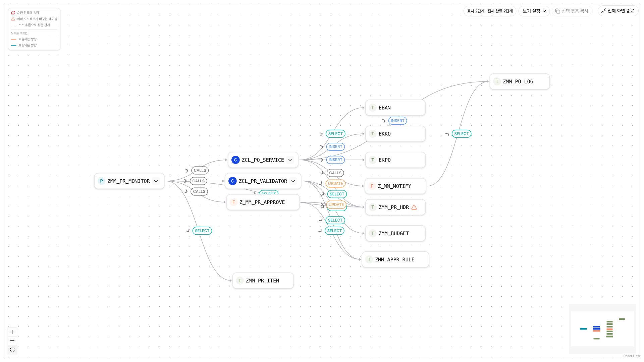Click the INSERT edge label toward EKPO
The height and width of the screenshot is (362, 644).
(x=335, y=160)
